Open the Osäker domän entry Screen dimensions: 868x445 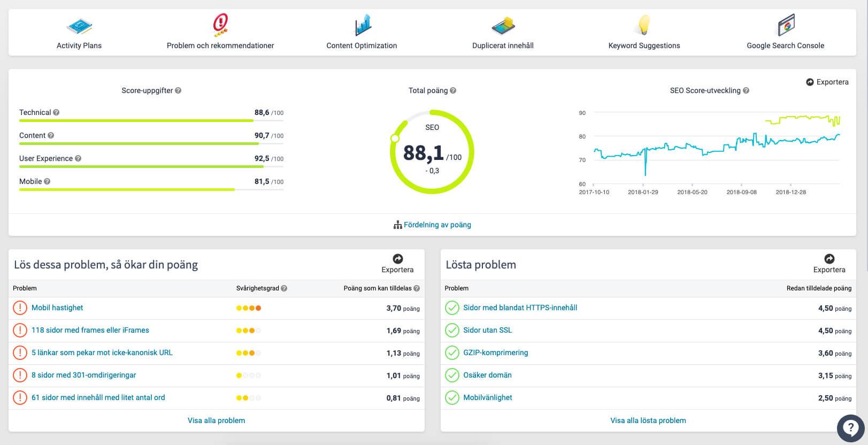tap(488, 375)
